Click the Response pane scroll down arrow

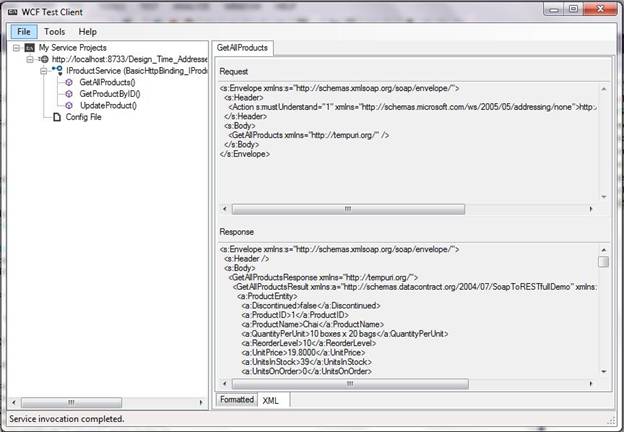click(604, 372)
